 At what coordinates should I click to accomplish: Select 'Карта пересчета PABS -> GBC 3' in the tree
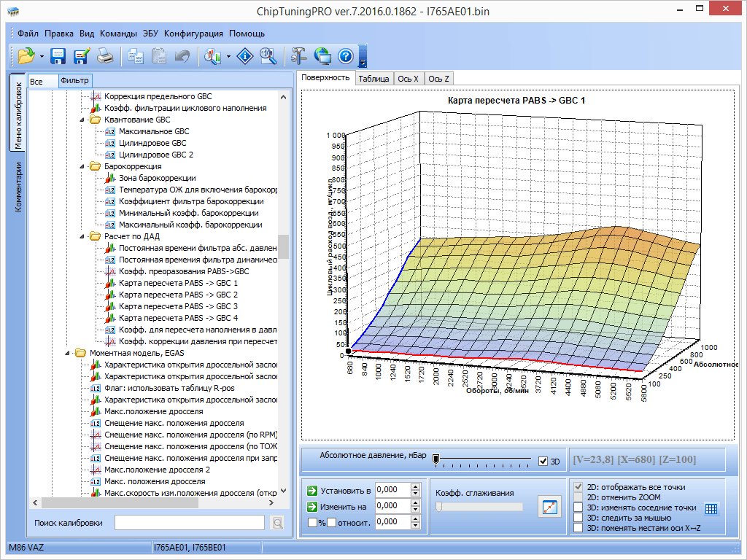pyautogui.click(x=178, y=306)
